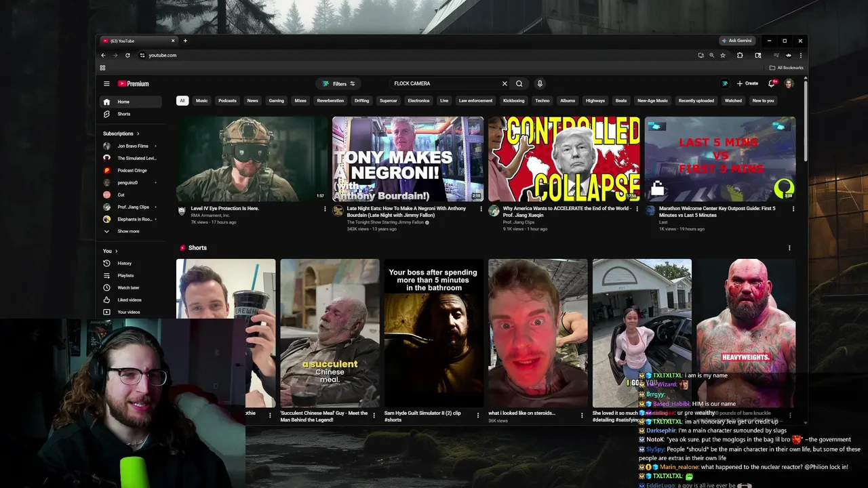Reload the page in Chrome
868x488 pixels.
click(127, 55)
